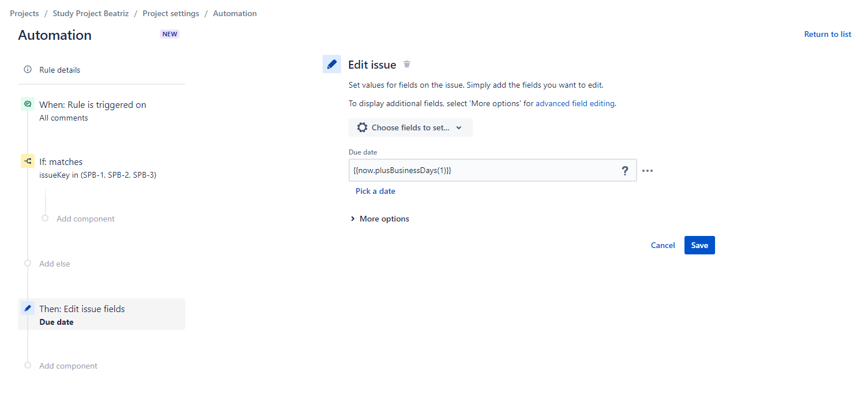The width and height of the screenshot is (868, 394).
Task: Open the "Choose fields to set" dropdown
Action: tap(410, 127)
